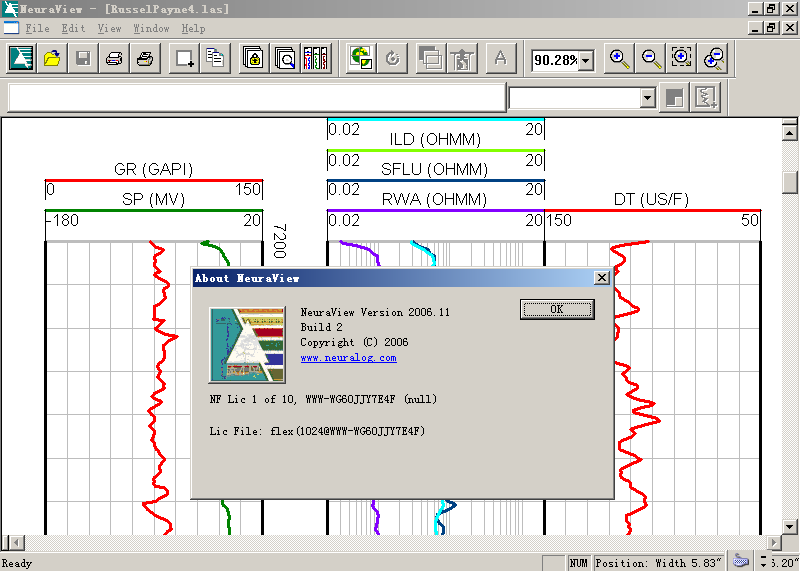
Task: Click the large empty text field in toolbar
Action: tap(257, 97)
